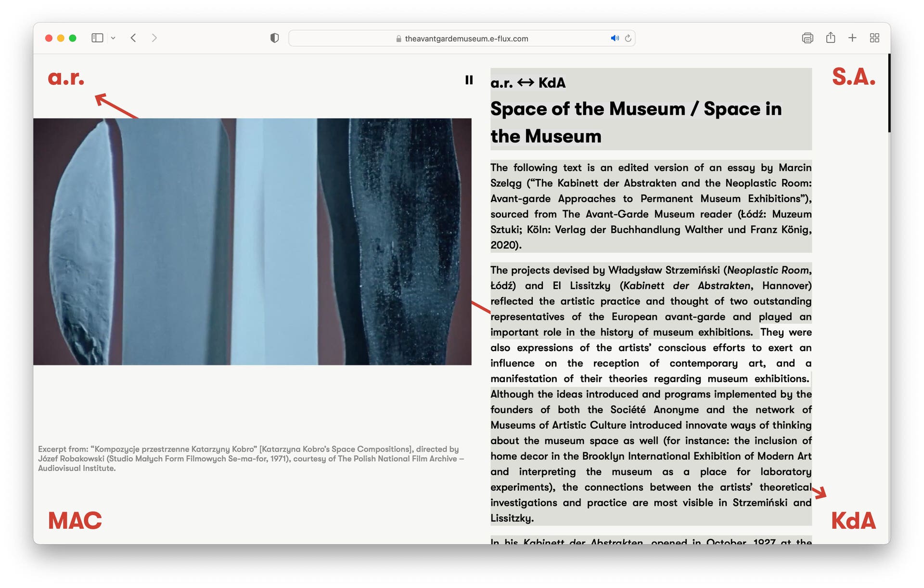Click the Kobro sculpture video frame

[x=252, y=241]
